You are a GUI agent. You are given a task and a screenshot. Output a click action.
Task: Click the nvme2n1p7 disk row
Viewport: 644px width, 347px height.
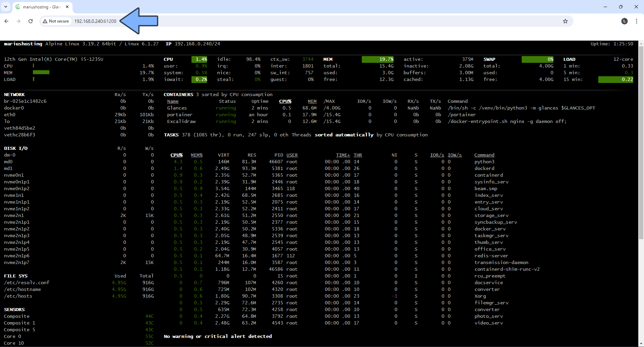[x=79, y=263]
